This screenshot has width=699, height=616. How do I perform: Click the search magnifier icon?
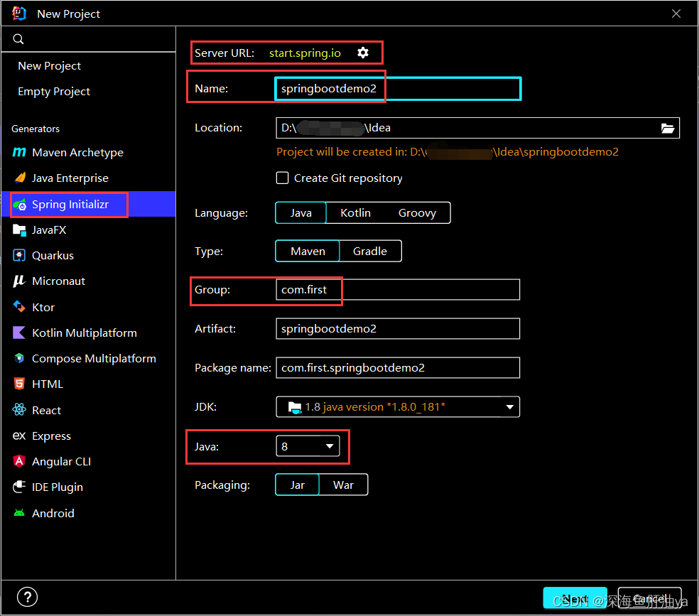tap(18, 39)
